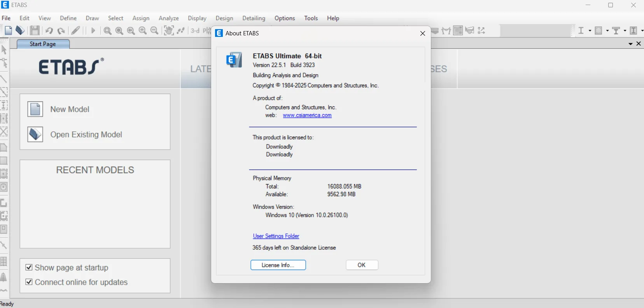Click the axes arrows icon in toolbar
Image resolution: width=644 pixels, height=308 pixels.
[x=481, y=31]
